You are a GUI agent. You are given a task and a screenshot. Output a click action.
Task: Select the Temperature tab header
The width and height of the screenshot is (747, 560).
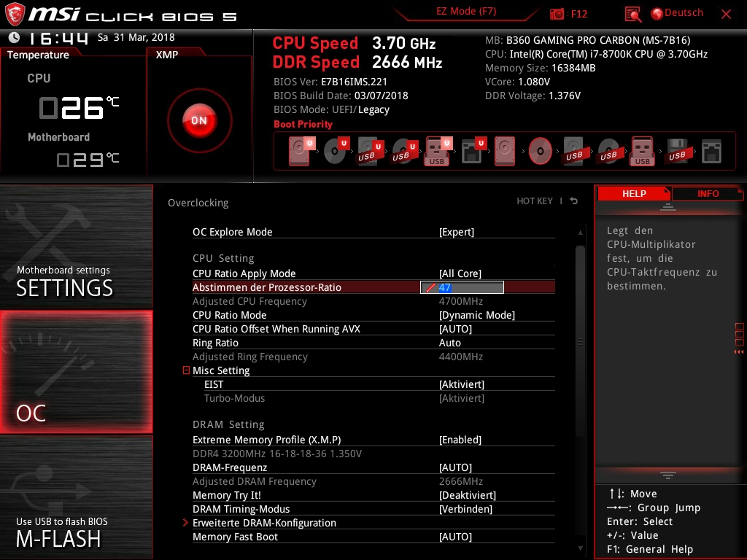[38, 55]
